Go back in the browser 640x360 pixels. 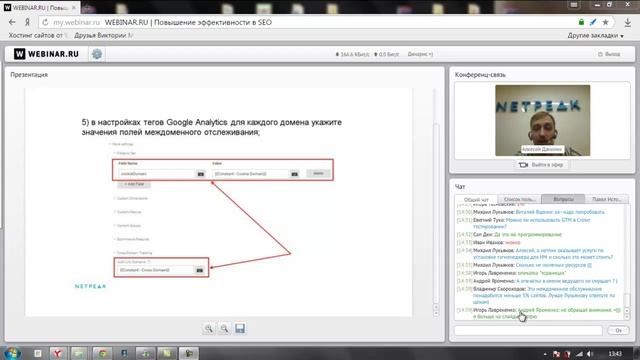click(12, 22)
